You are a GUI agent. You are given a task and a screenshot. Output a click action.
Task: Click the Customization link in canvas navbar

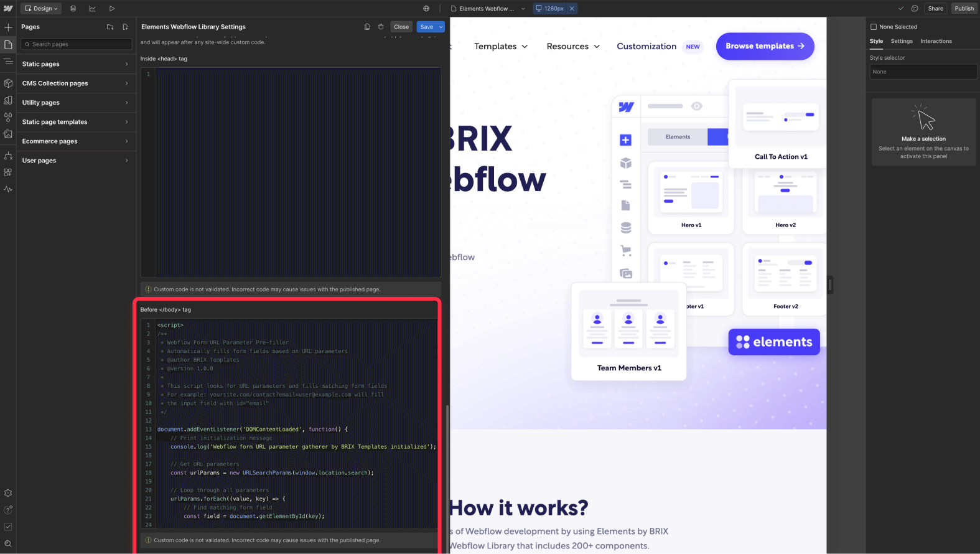(646, 46)
